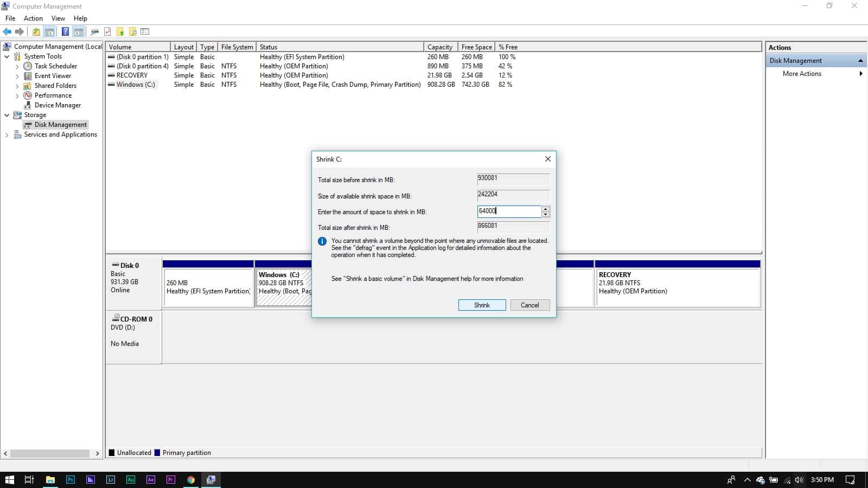Viewport: 868px width, 488px height.
Task: Launch Premiere Pro from the taskbar
Action: (x=170, y=479)
